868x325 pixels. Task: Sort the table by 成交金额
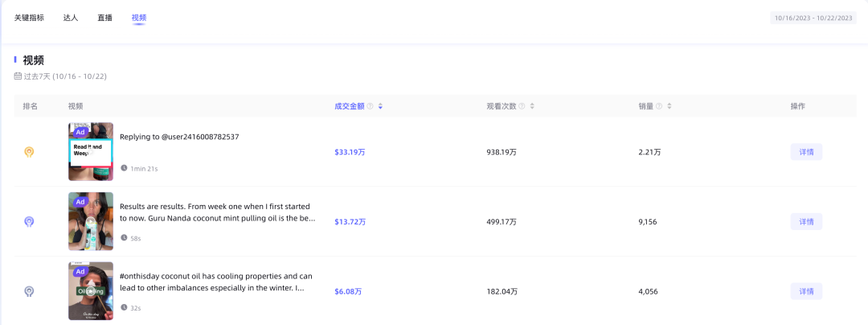click(x=380, y=106)
